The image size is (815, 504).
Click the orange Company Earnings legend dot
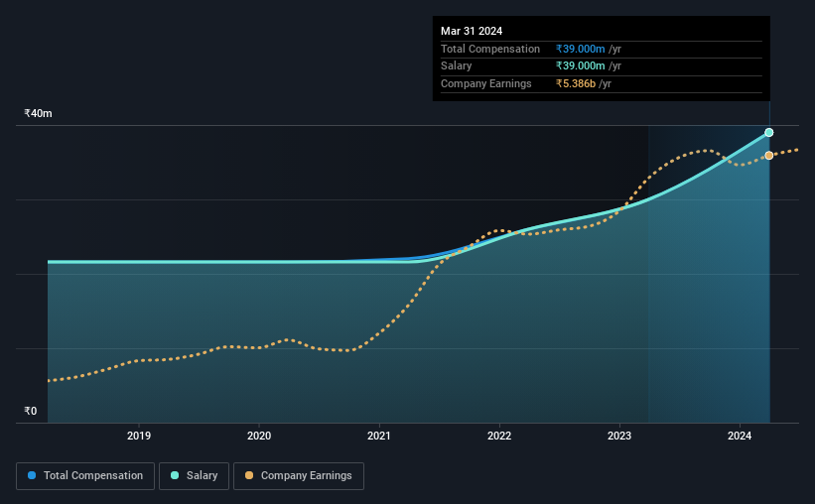(249, 475)
